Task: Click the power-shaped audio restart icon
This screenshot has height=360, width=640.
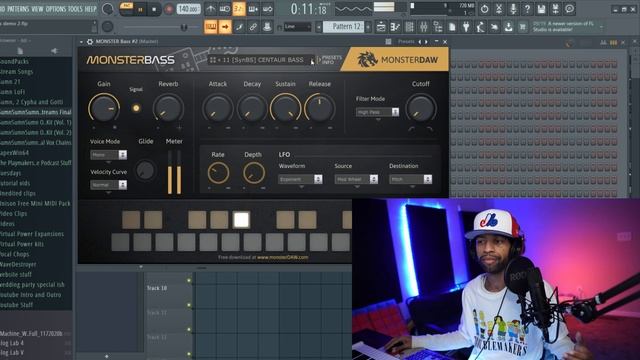Action: coord(484,9)
